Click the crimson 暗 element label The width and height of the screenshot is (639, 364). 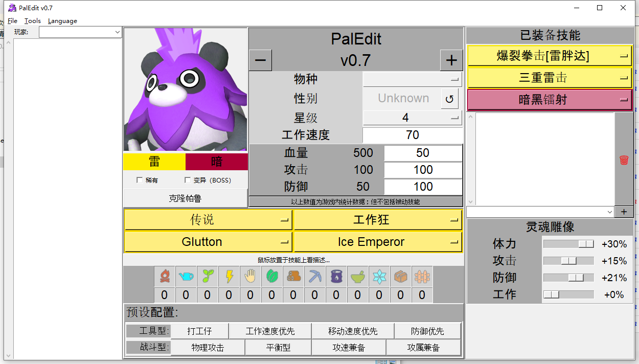(x=217, y=162)
